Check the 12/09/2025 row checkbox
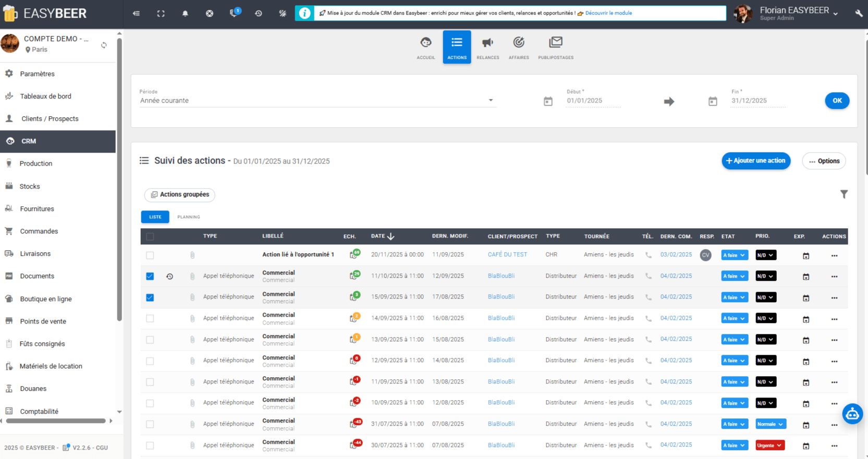This screenshot has width=868, height=459. 150,361
